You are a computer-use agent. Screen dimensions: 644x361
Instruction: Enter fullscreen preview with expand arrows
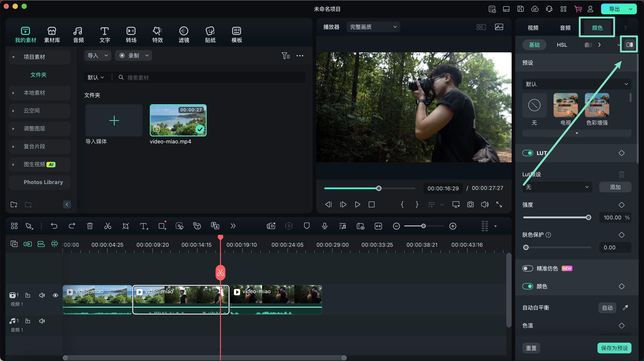(499, 204)
